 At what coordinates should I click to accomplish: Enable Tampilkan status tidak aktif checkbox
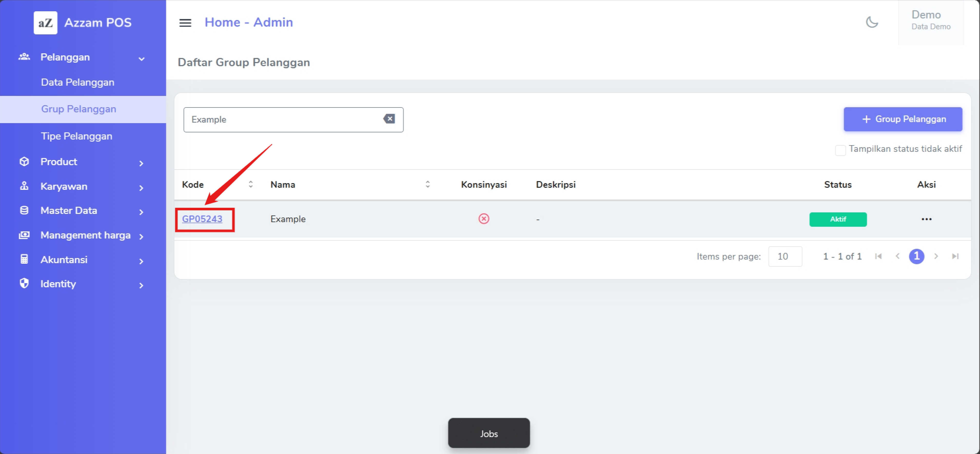click(x=840, y=150)
